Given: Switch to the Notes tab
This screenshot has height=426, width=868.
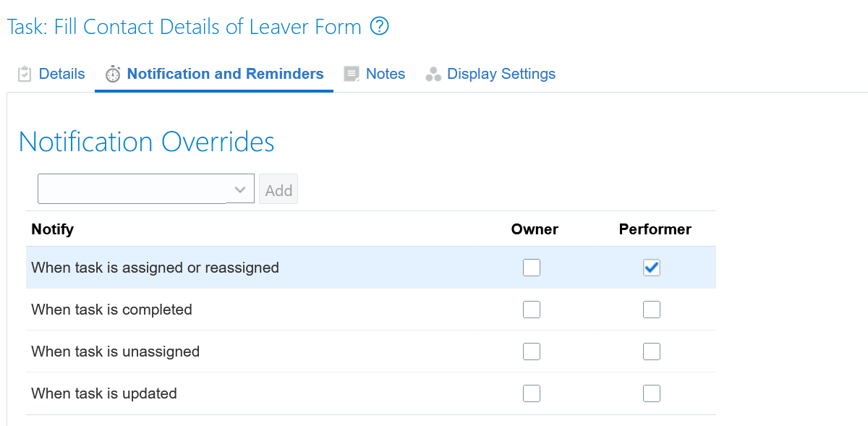Looking at the screenshot, I should pyautogui.click(x=375, y=74).
